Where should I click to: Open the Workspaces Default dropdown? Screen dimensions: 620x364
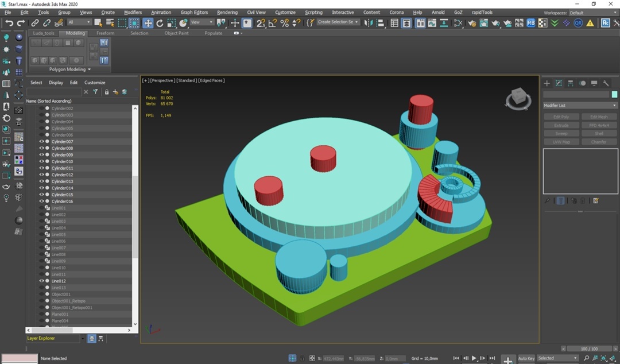click(592, 13)
